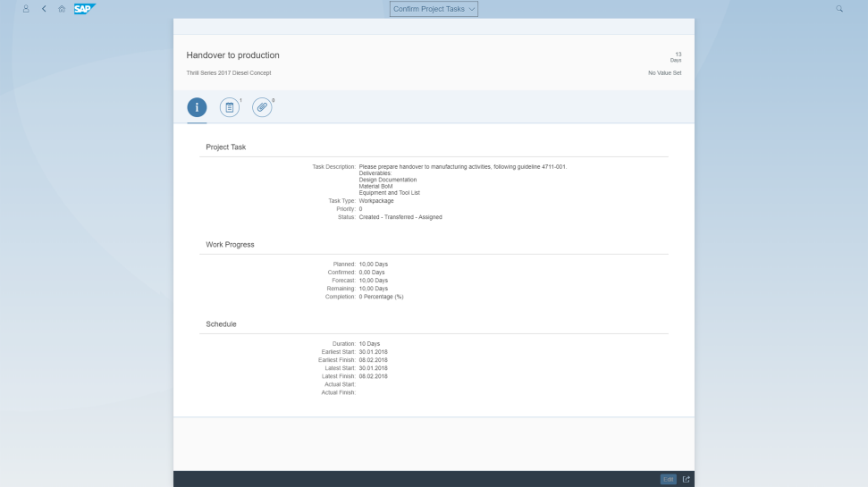Switch to the Attachments paperclip tab

coord(262,107)
